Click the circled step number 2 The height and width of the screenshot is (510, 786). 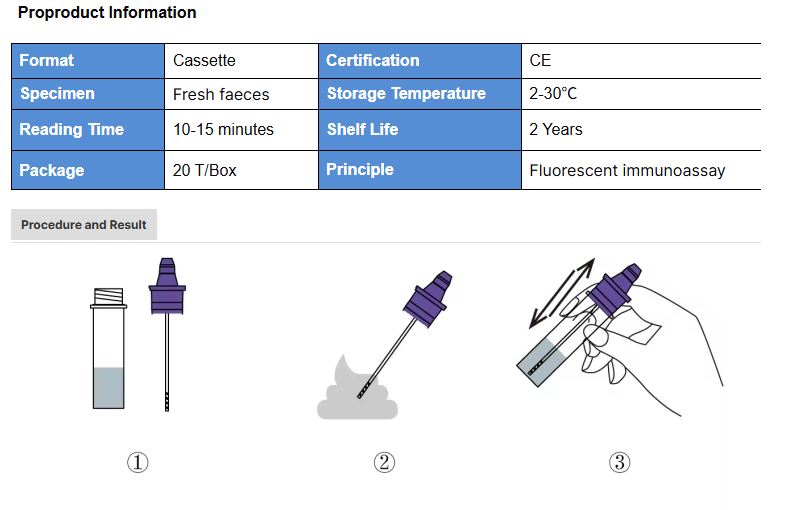tap(385, 463)
